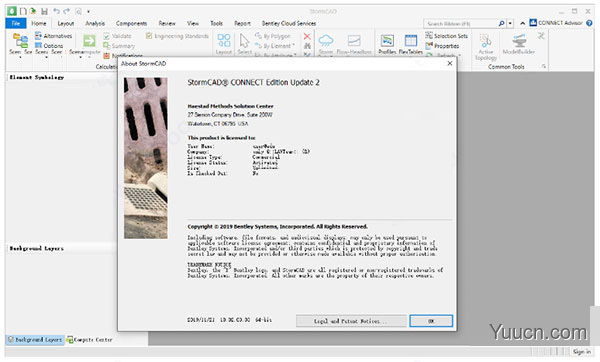Switch to the Tools ribbon tab
Screen dimensions: 600x362
pos(217,23)
